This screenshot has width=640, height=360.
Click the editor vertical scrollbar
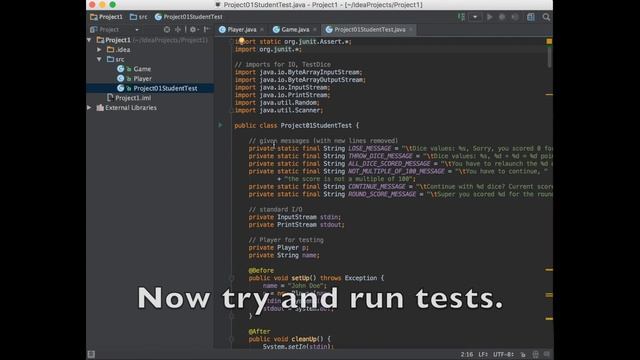[549, 57]
